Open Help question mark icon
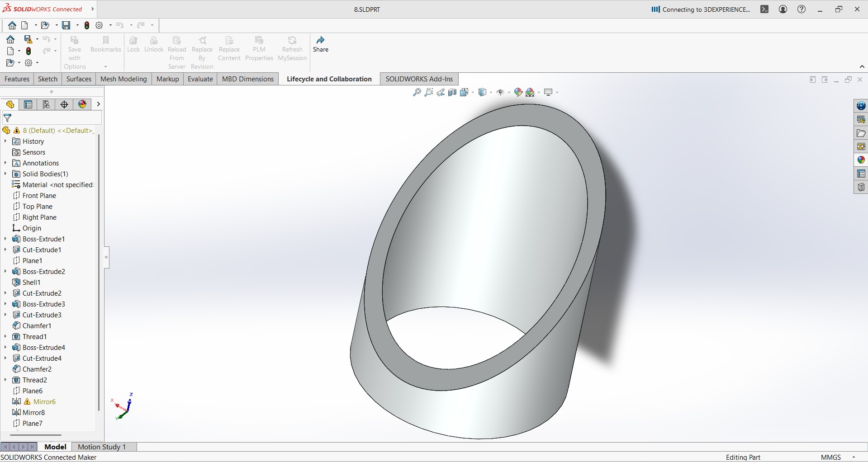This screenshot has width=868, height=462. (802, 9)
